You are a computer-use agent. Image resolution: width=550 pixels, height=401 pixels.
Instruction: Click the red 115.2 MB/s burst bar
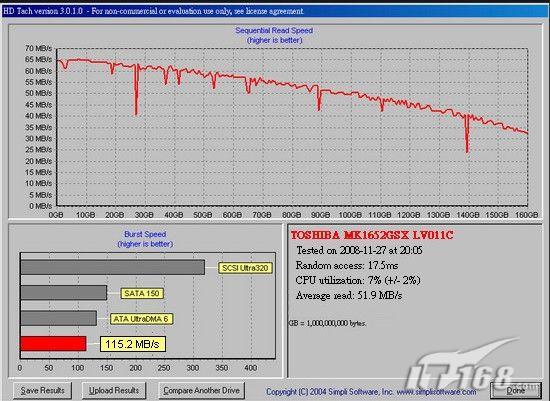[53, 343]
